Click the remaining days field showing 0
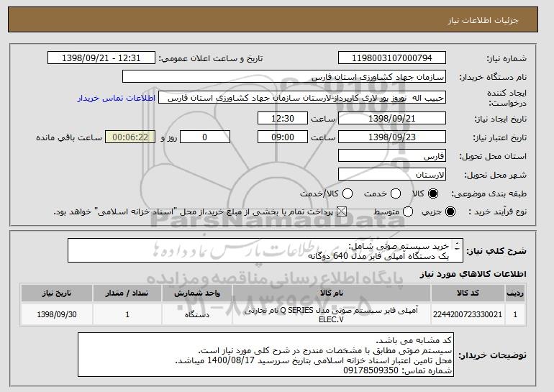 (205, 137)
